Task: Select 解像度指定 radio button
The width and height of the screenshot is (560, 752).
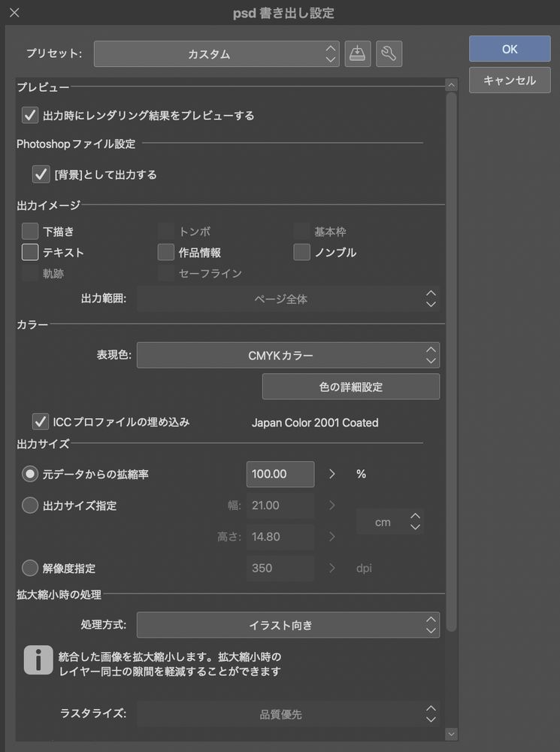Action: (x=30, y=569)
